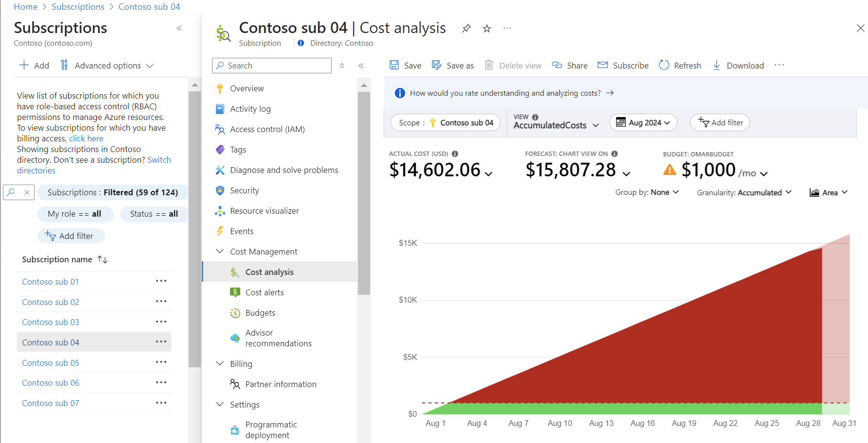Open the Aug 2024 date range picker
The height and width of the screenshot is (443, 868).
(643, 122)
